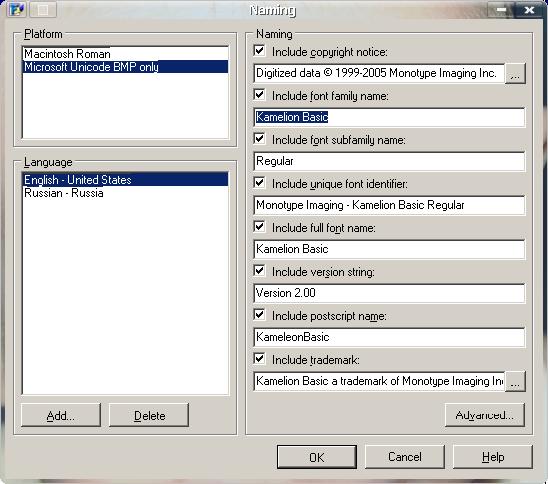Screen dimensions: 548x484
Task: Click the Advanced... button
Action: click(x=485, y=415)
